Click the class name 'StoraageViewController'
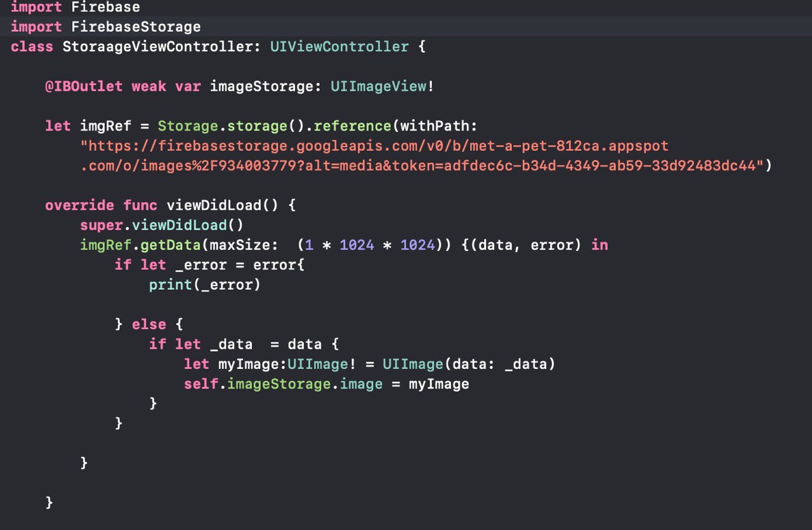812x530 pixels. 157,47
